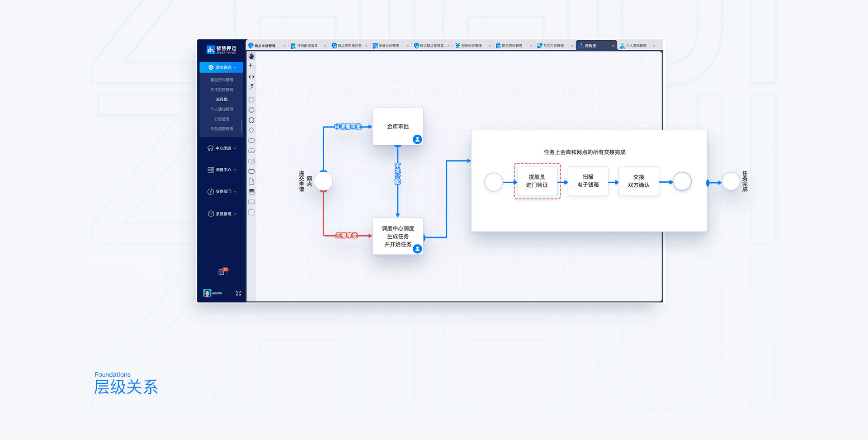Click user icon on 调度中心调度 node
The image size is (868, 440).
pyautogui.click(x=417, y=249)
